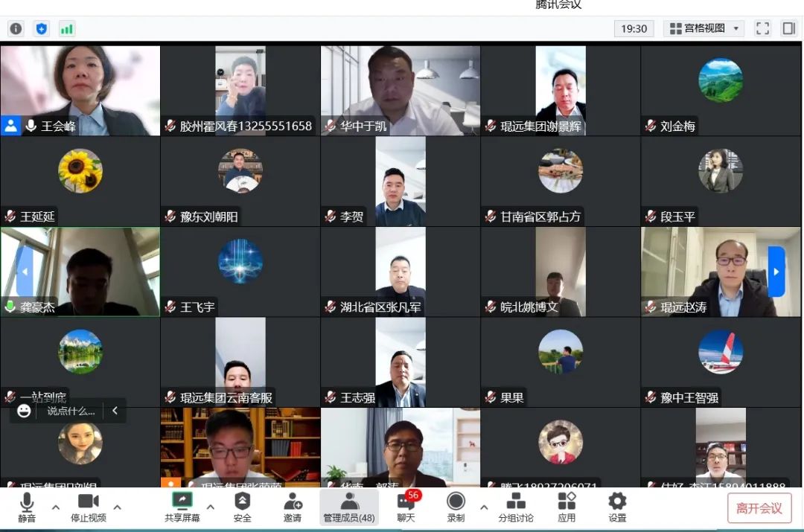
Task: Check the green network signal icon
Action: pos(67,29)
